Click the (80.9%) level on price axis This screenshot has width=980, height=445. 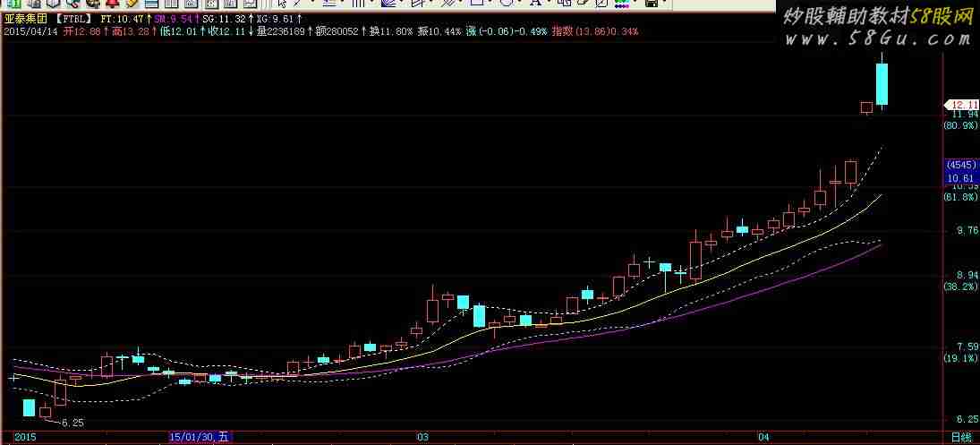click(960, 125)
